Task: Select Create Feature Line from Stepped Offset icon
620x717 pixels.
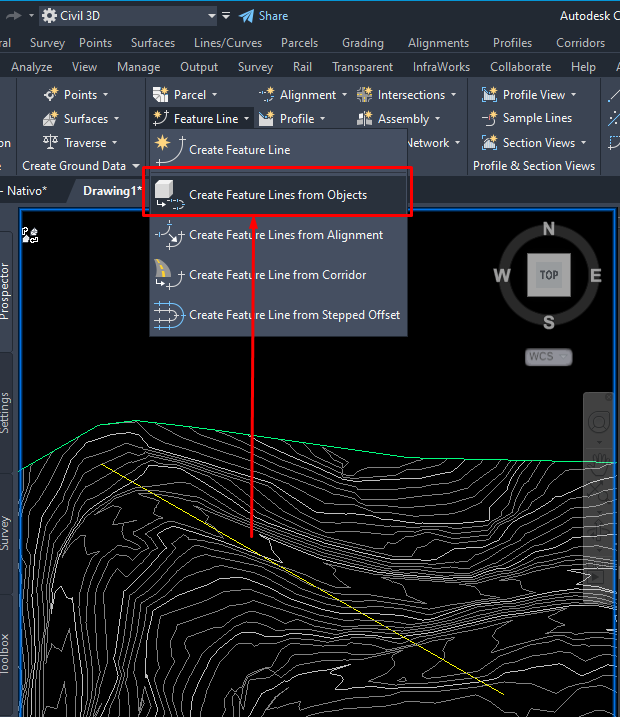Action: (x=169, y=315)
